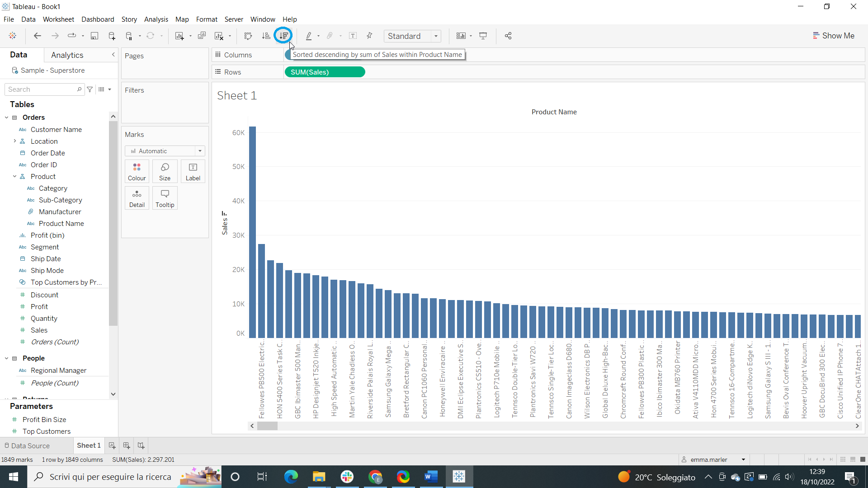Click the horizontal chart scrollbar thumb

(267, 426)
